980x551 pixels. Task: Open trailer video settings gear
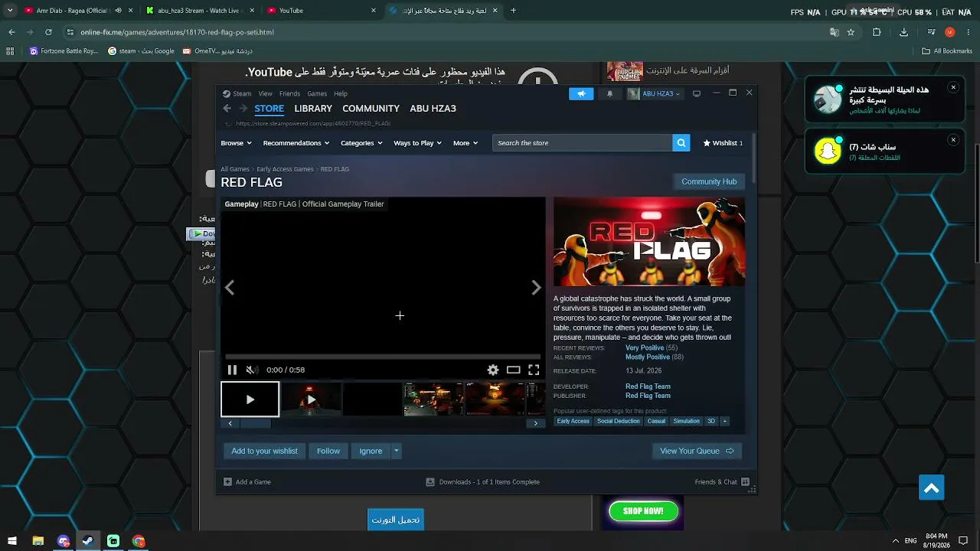(493, 370)
